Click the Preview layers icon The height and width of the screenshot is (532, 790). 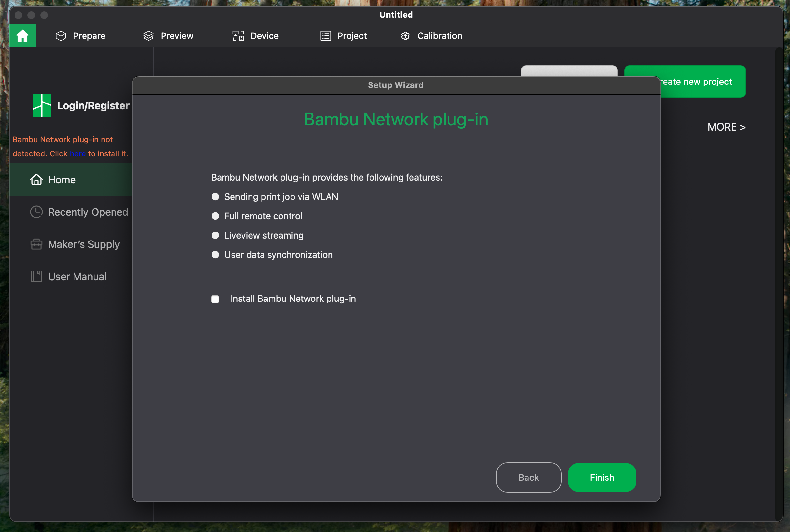click(148, 35)
